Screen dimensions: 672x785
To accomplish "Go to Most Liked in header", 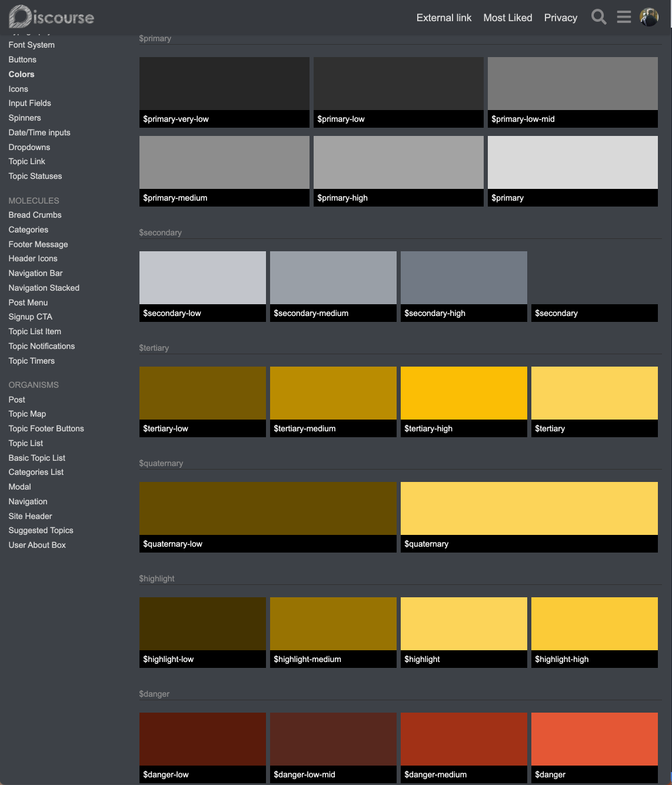I will [x=507, y=18].
